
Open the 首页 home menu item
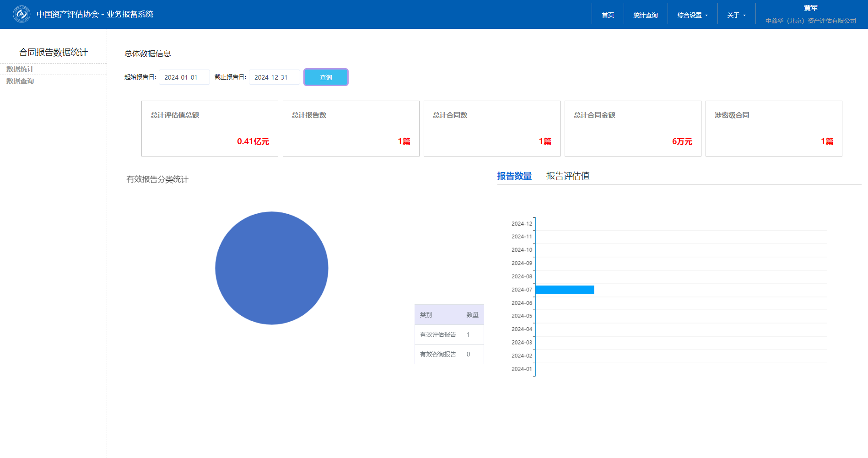coord(608,15)
